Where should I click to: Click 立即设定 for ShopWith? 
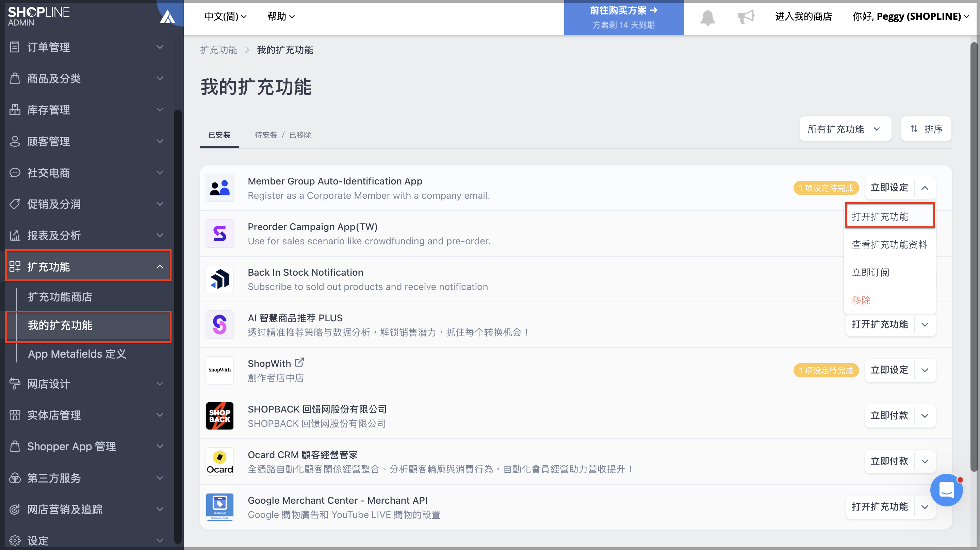click(x=889, y=370)
